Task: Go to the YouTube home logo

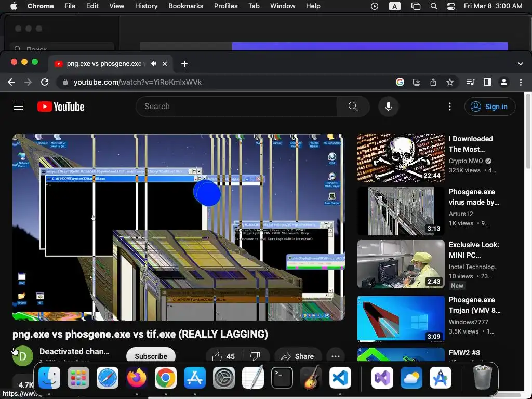Action: click(x=61, y=107)
